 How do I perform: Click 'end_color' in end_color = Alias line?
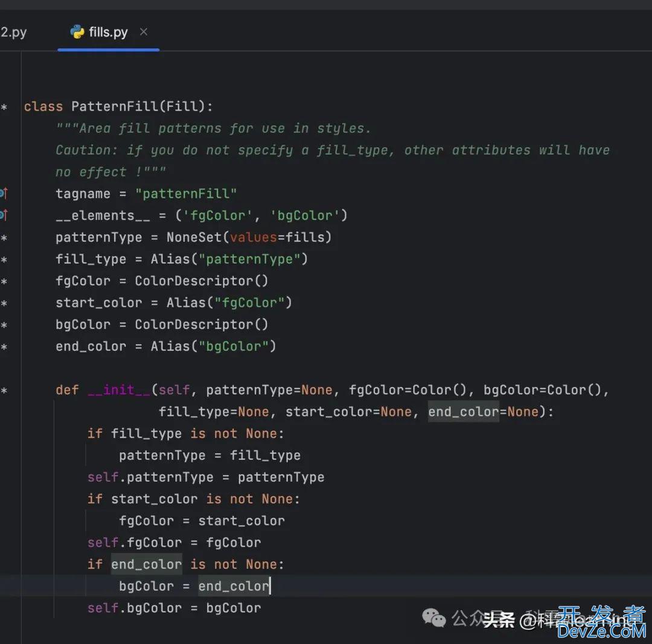91,346
